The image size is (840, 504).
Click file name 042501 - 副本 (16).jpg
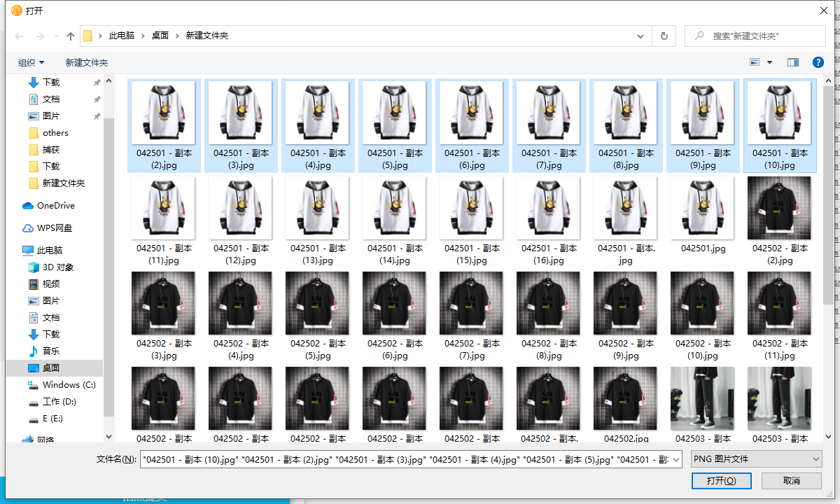tap(549, 255)
